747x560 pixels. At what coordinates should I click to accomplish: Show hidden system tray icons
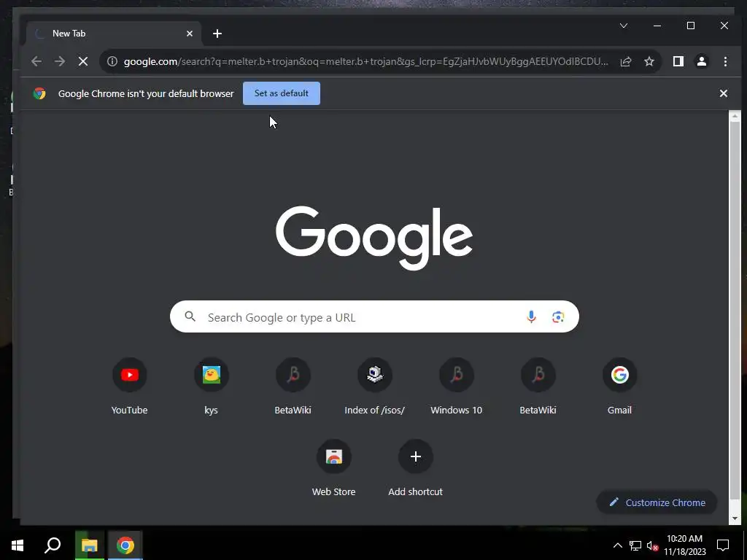[x=617, y=545]
